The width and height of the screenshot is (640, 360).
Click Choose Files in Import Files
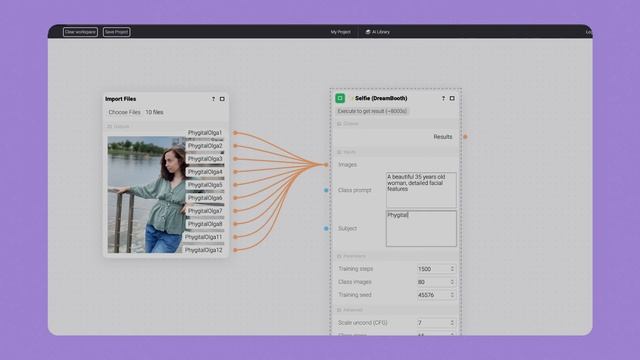(x=124, y=112)
